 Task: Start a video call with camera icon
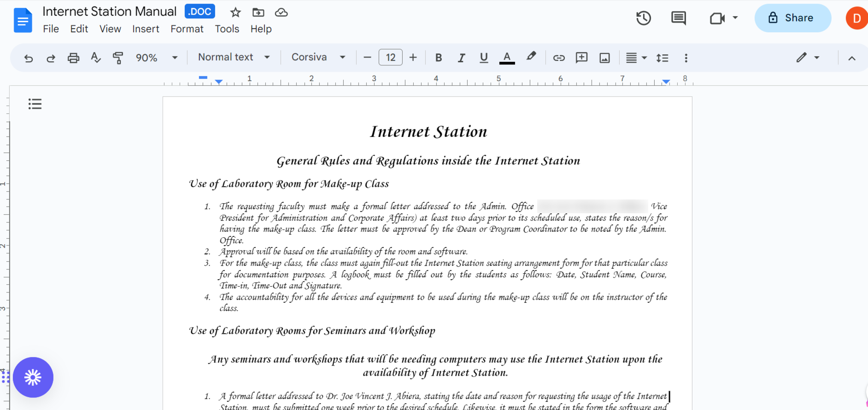click(x=717, y=18)
